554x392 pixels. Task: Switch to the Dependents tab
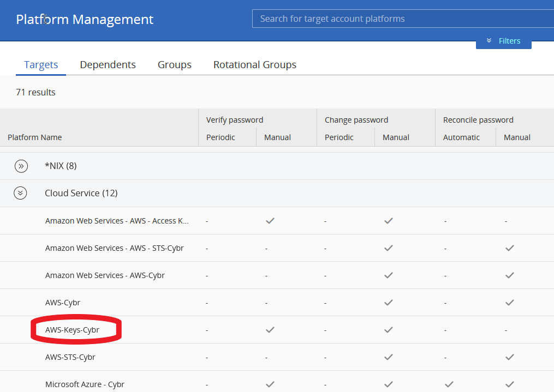pos(108,64)
